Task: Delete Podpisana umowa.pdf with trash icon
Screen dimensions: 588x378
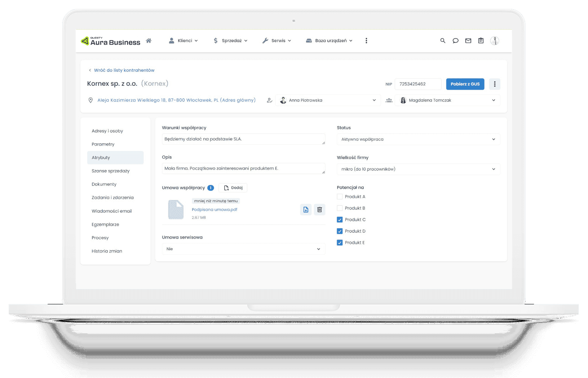Action: click(x=319, y=210)
